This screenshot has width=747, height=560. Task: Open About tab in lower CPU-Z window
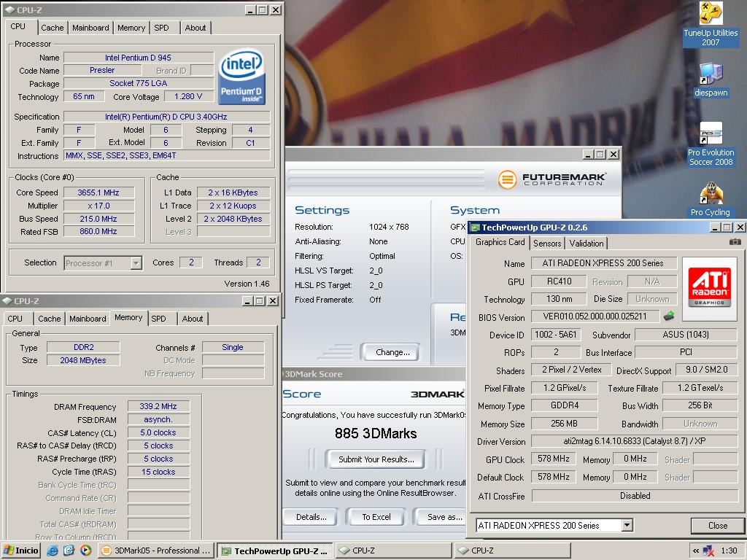193,319
